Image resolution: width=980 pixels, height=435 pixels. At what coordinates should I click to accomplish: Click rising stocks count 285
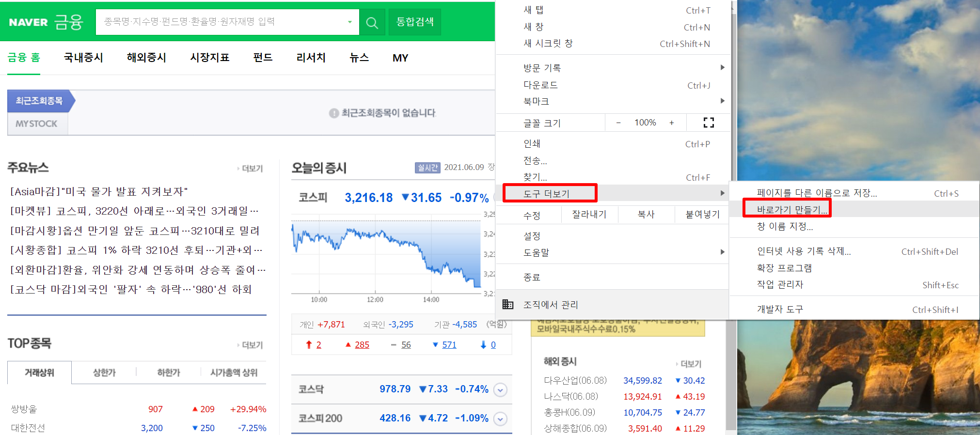coord(362,344)
